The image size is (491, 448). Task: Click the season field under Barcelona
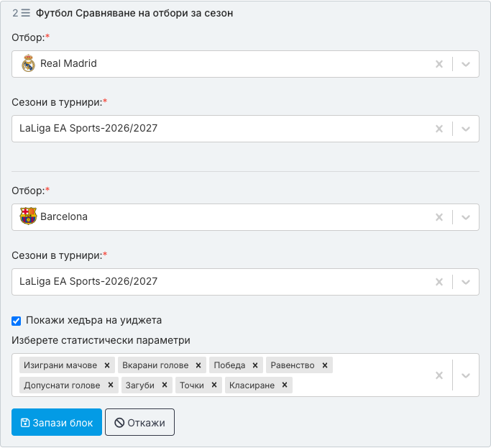tap(246, 282)
